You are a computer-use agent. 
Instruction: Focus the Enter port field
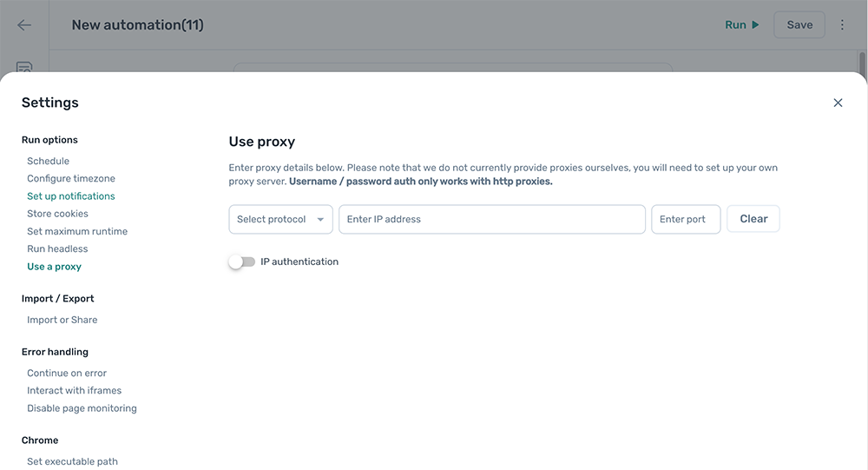pos(686,220)
